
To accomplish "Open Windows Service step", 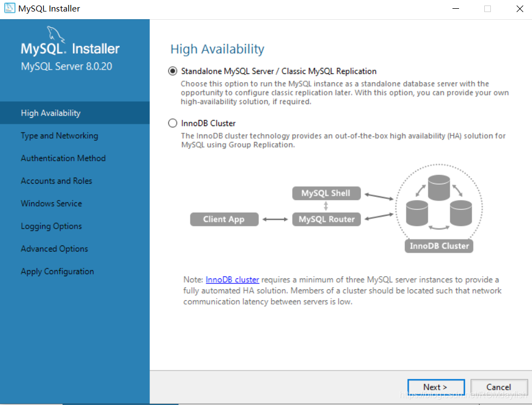I will coord(51,203).
